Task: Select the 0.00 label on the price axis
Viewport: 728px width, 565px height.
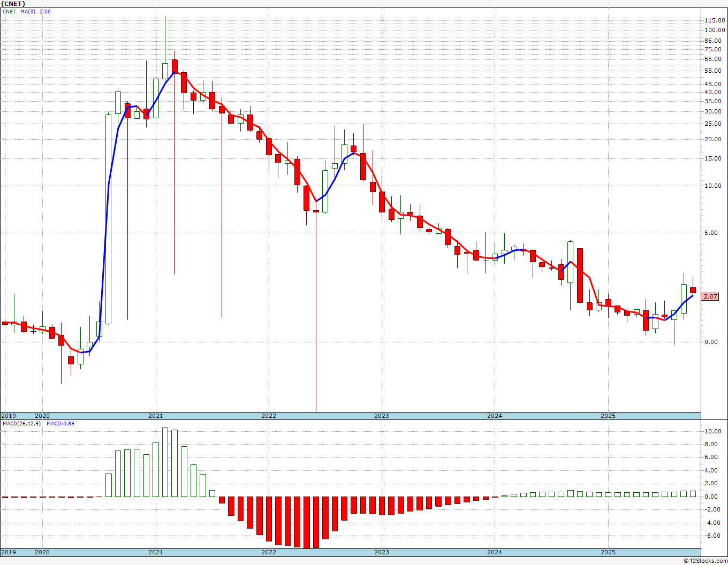Action: pyautogui.click(x=711, y=342)
